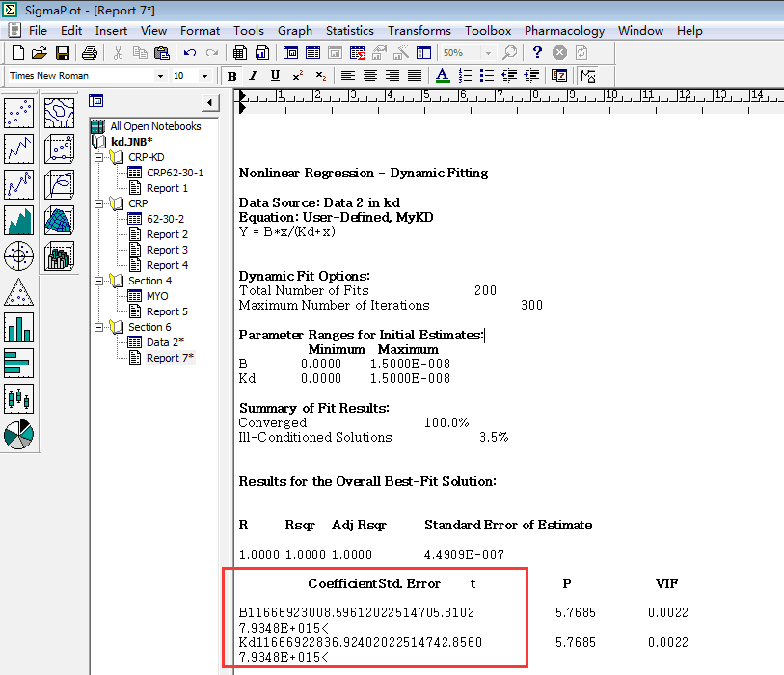Collapse the CRP-KD section in notebook tree

[x=98, y=157]
